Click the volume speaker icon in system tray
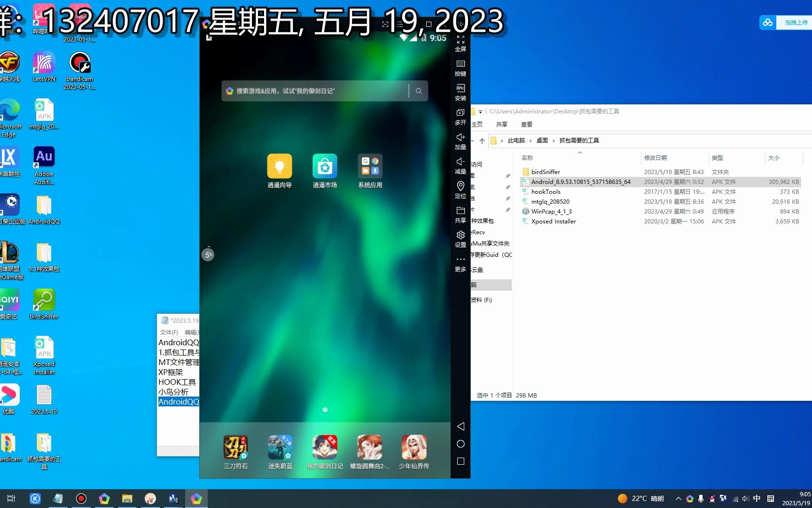 tap(745, 499)
